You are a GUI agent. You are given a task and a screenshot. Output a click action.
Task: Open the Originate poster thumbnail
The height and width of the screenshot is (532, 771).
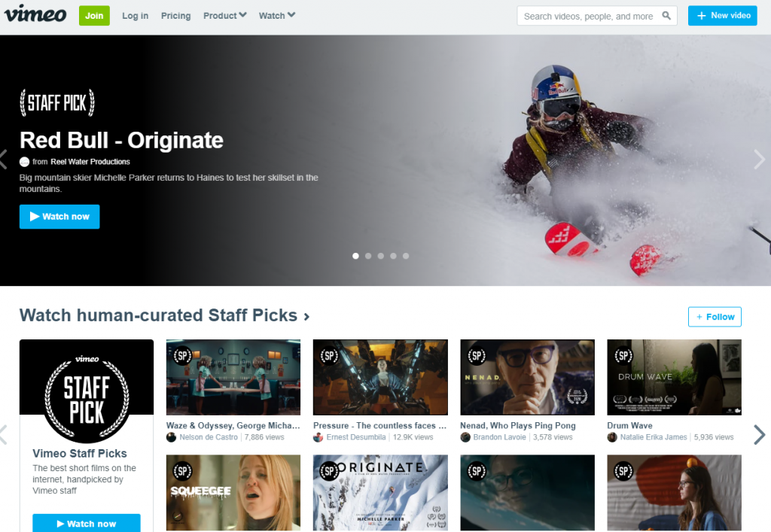380,493
